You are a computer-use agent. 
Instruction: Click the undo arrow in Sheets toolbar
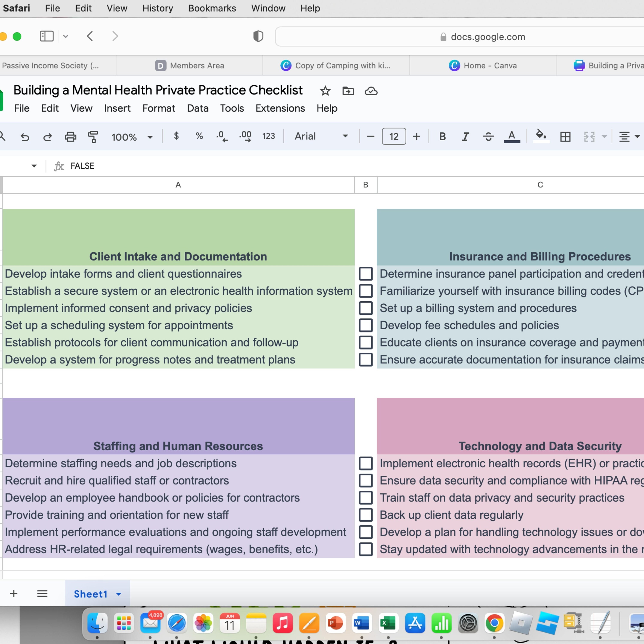coord(25,137)
